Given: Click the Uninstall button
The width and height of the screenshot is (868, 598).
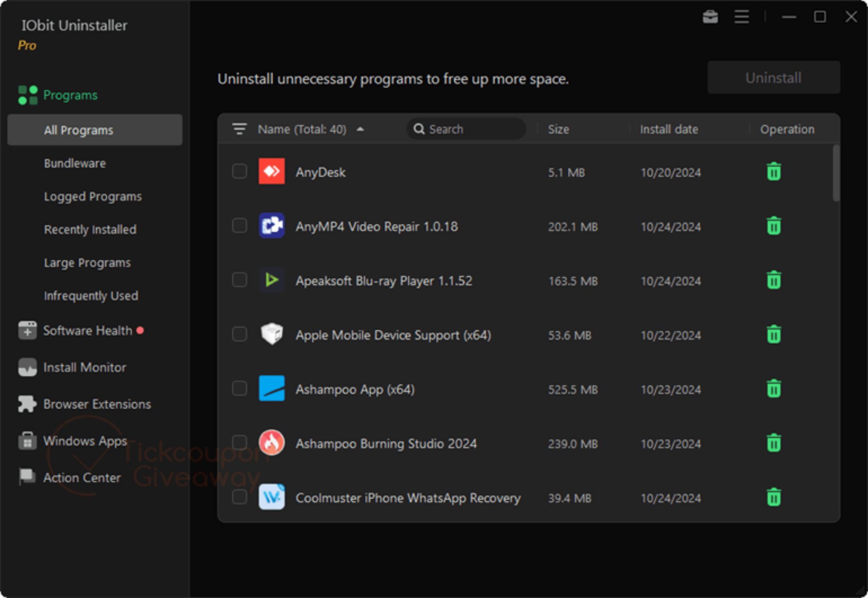Looking at the screenshot, I should pyautogui.click(x=773, y=78).
